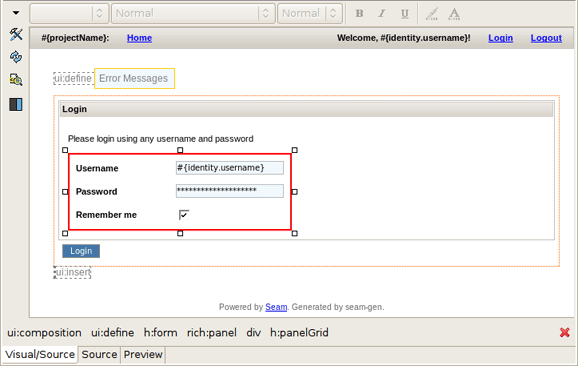This screenshot has height=366, width=578.
Task: Click the Password input field
Action: tap(230, 191)
